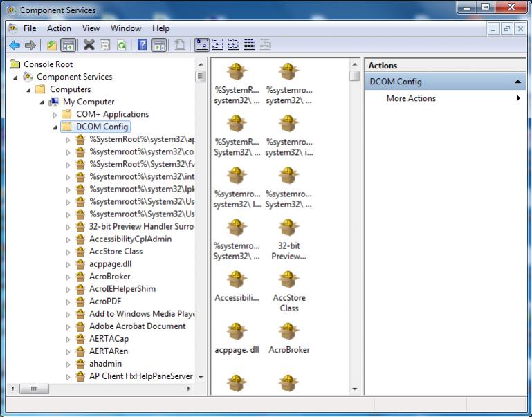Image resolution: width=532 pixels, height=417 pixels.
Task: Collapse the Component Services tree node
Action: [x=15, y=77]
